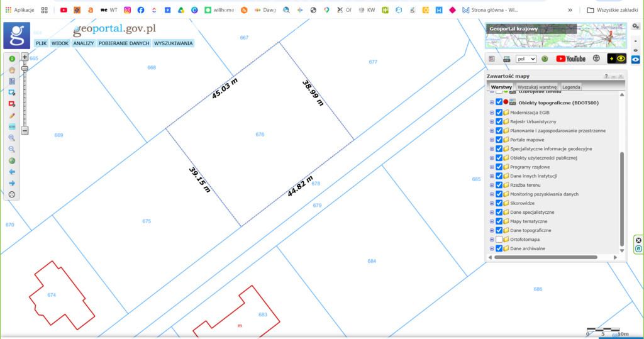Click Facebook bookmark in bookmarks bar

(141, 10)
